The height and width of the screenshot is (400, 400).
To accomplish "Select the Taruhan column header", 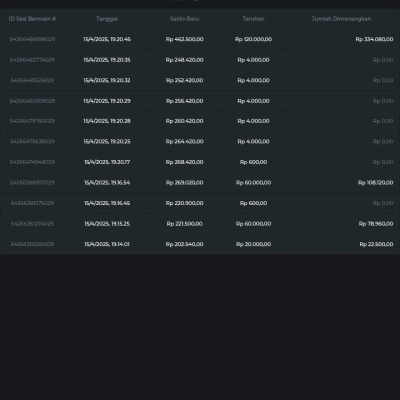I will pos(253,19).
